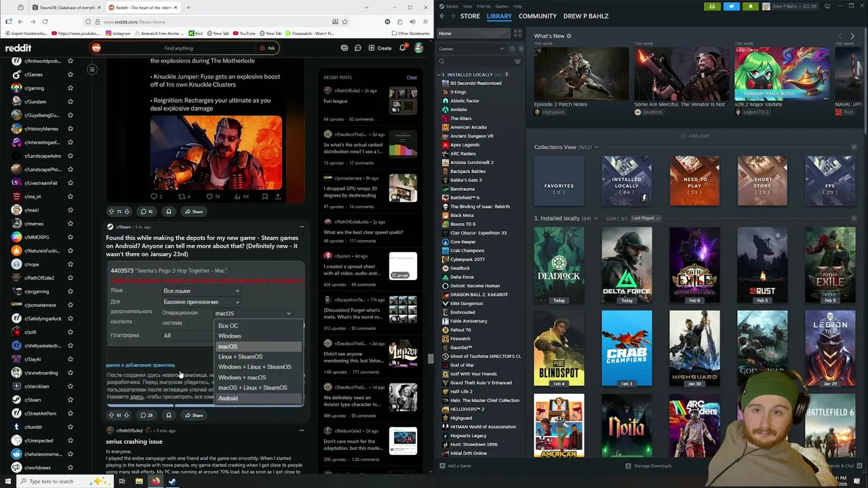Clear Reddit recent posts list

pyautogui.click(x=412, y=77)
